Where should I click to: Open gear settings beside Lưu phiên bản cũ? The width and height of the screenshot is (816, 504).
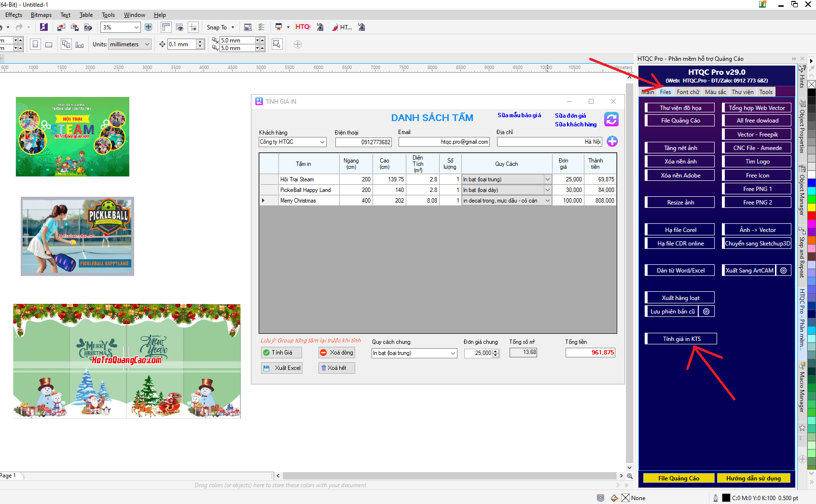click(x=706, y=312)
